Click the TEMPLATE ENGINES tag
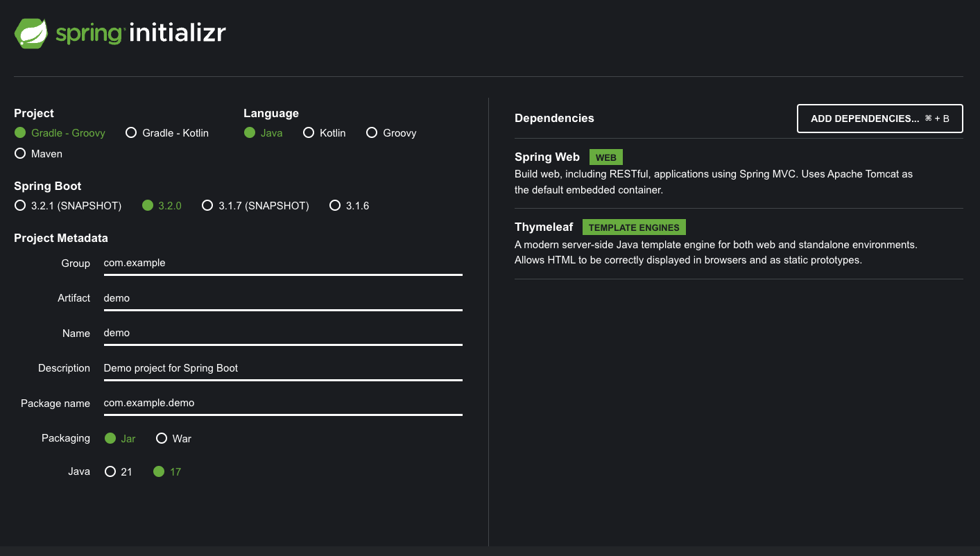 (x=634, y=227)
